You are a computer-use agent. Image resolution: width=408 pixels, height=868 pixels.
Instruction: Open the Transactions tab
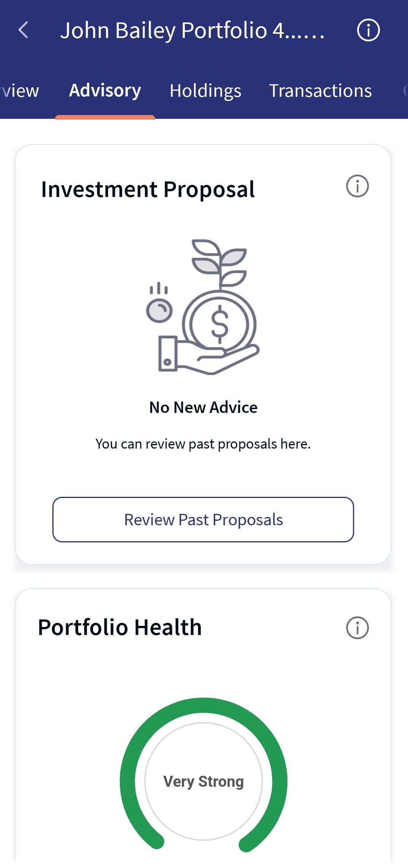[320, 91]
